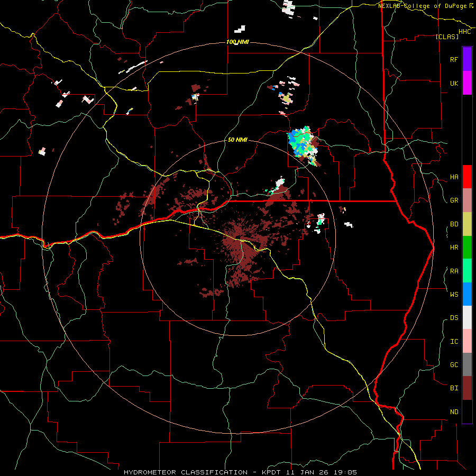476x476 pixels.
Task: Click the GR legend label
Action: pyautogui.click(x=454, y=200)
